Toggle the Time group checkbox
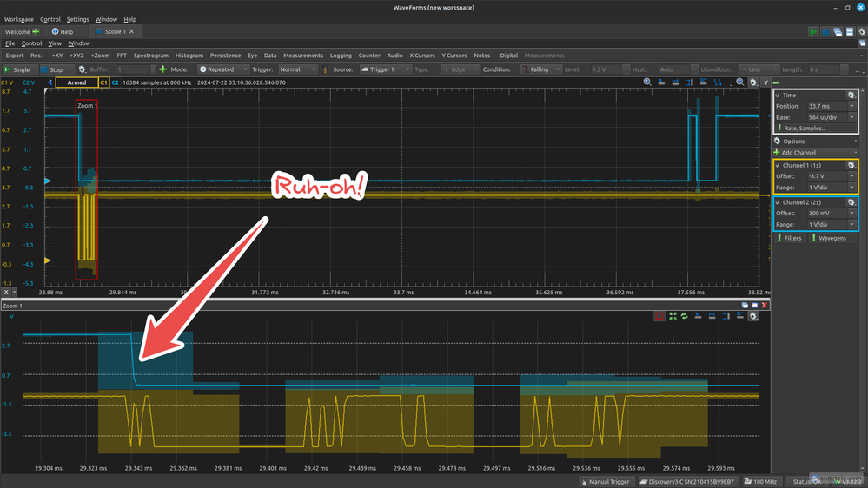 pos(778,96)
